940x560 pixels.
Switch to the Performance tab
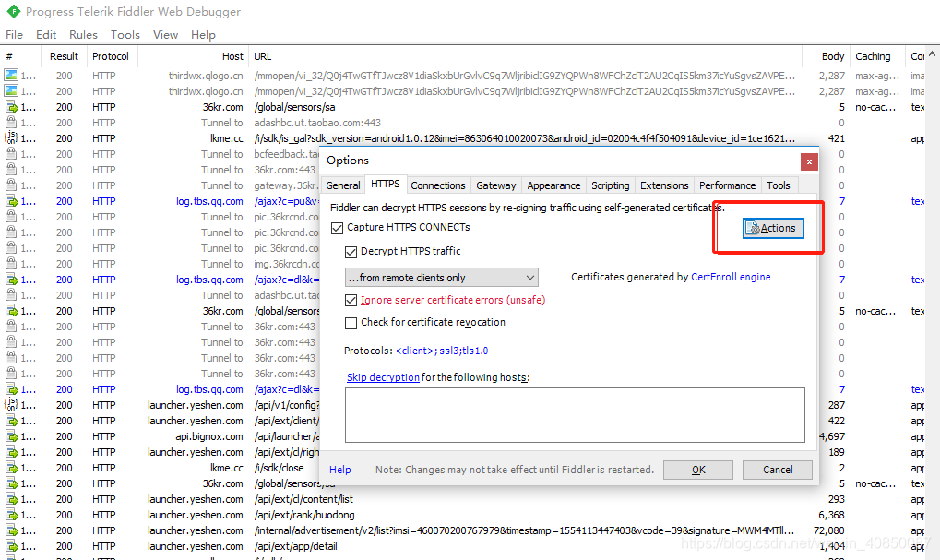tap(727, 185)
